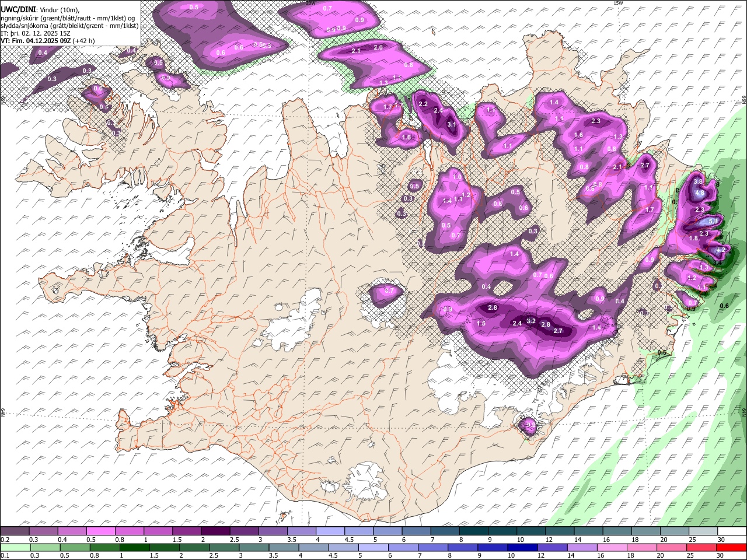This screenshot has width=747, height=560.
Task: Click top-row legend swatch between 8 and 9
Action: (473, 531)
